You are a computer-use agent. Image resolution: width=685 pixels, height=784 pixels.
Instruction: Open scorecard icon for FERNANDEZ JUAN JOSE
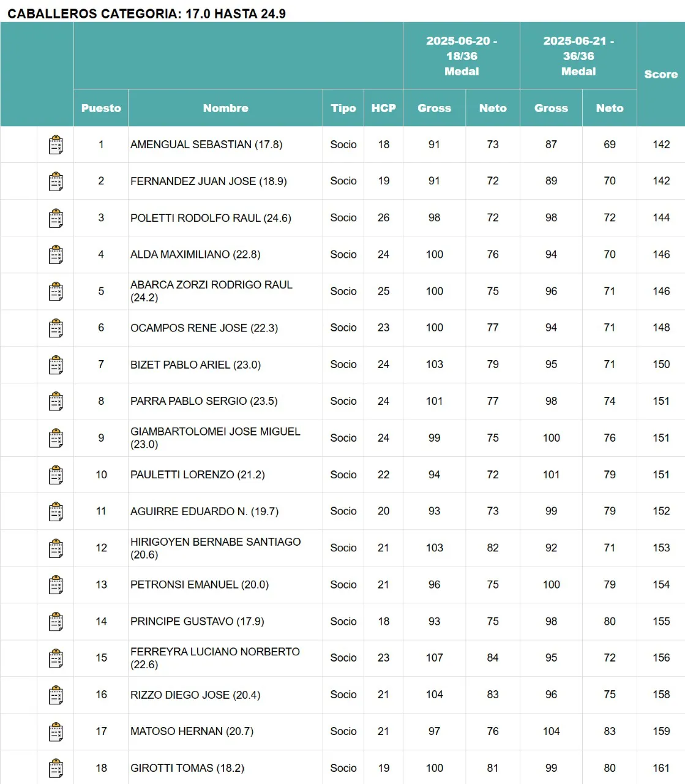click(x=56, y=181)
